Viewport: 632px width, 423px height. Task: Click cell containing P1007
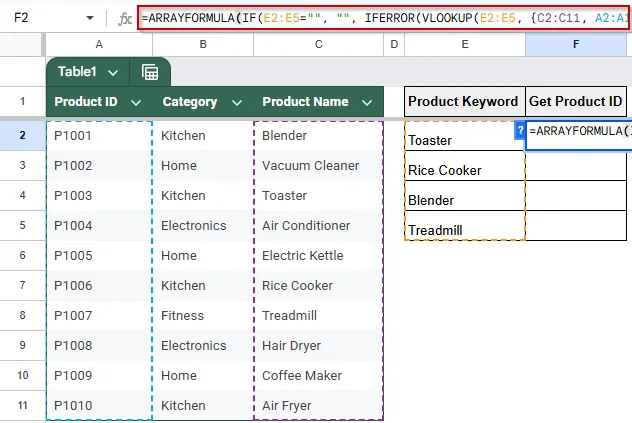(x=99, y=315)
